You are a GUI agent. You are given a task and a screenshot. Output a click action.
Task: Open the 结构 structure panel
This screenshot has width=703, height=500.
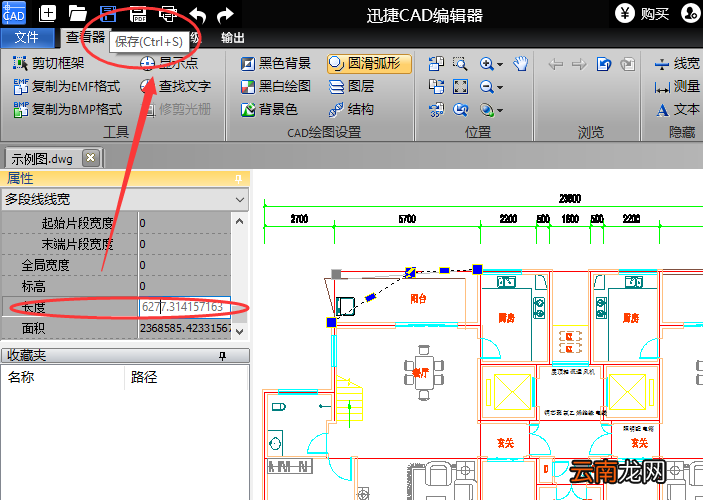click(x=351, y=109)
